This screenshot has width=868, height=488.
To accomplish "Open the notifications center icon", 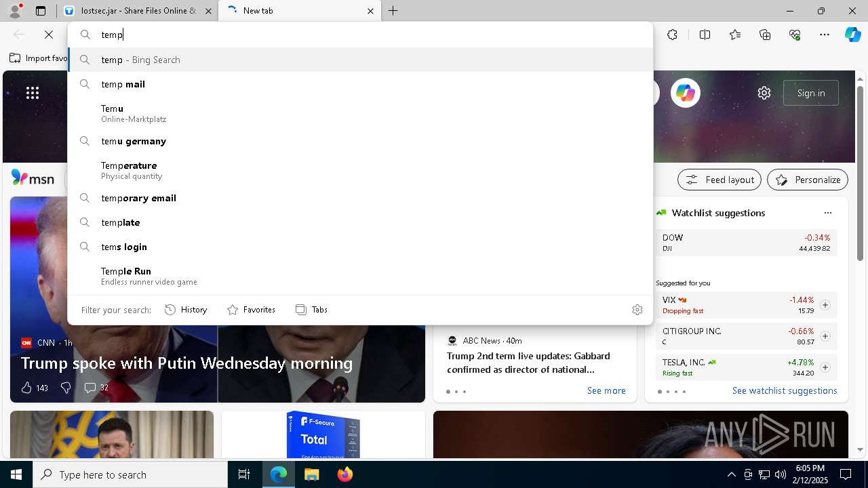I will click(x=846, y=474).
